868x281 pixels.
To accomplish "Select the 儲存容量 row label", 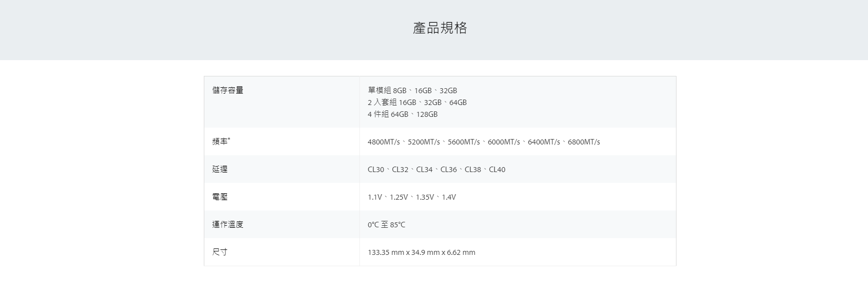I will [x=227, y=90].
